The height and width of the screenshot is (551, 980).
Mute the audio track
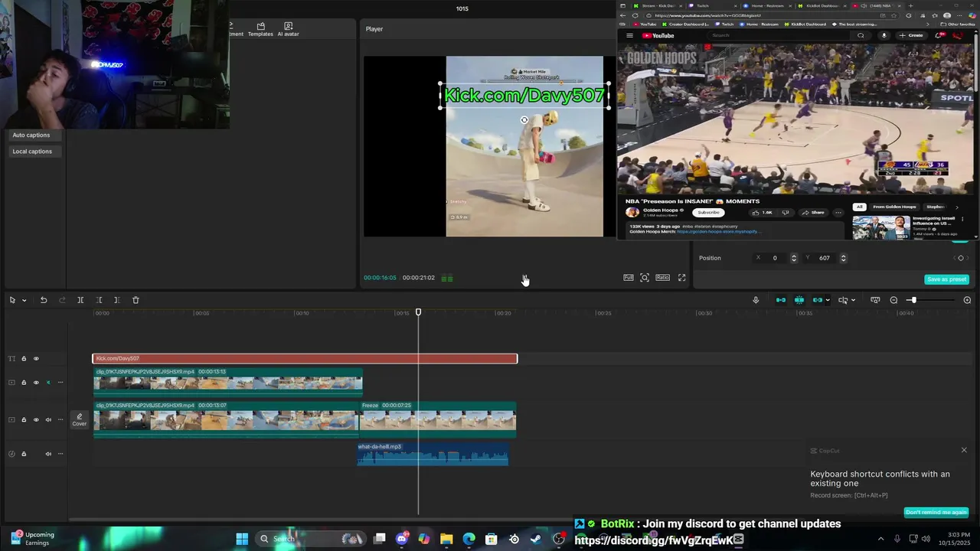[48, 454]
